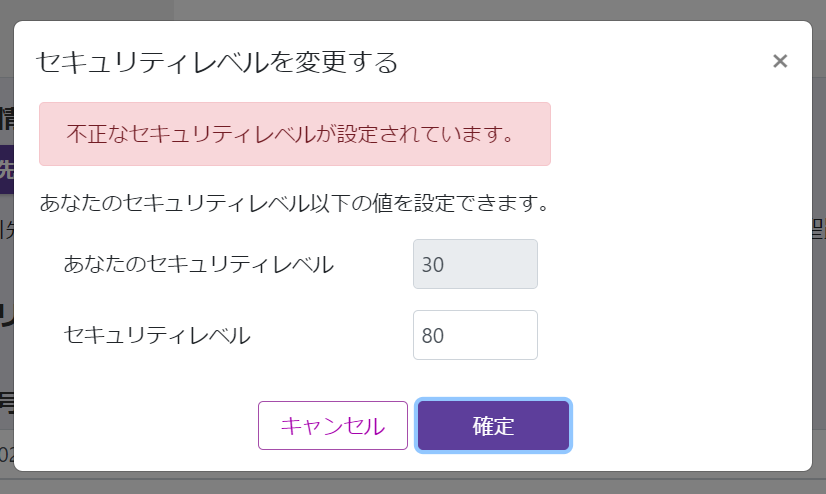This screenshot has width=826, height=494.
Task: Click the red 不正なセキュリティレベル error alert
Action: click(x=294, y=134)
